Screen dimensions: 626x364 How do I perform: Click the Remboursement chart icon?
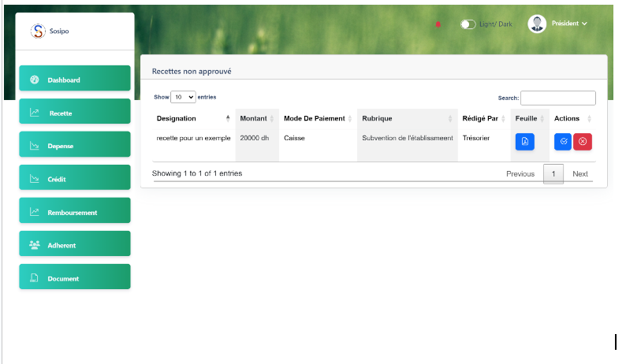tap(35, 212)
